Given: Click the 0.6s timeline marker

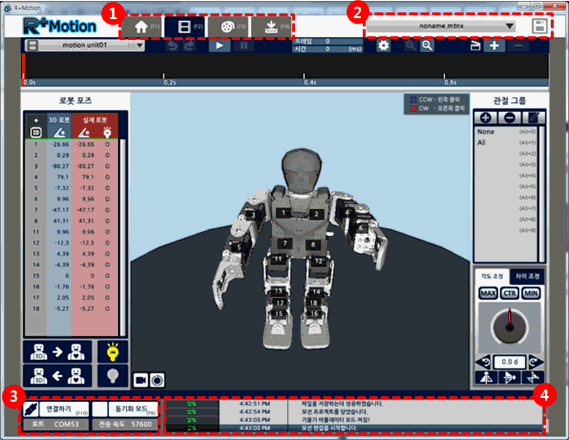Looking at the screenshot, I should tap(450, 82).
